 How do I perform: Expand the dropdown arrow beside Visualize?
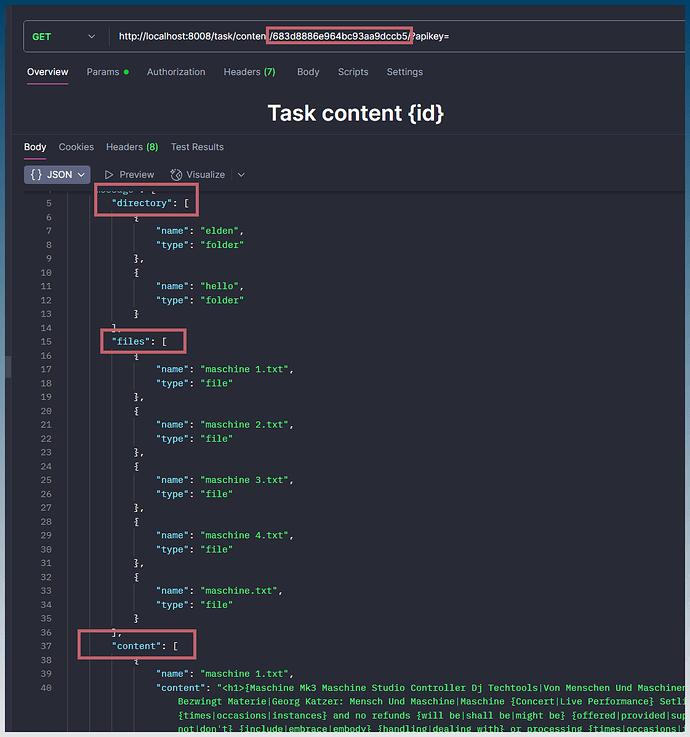click(x=241, y=175)
